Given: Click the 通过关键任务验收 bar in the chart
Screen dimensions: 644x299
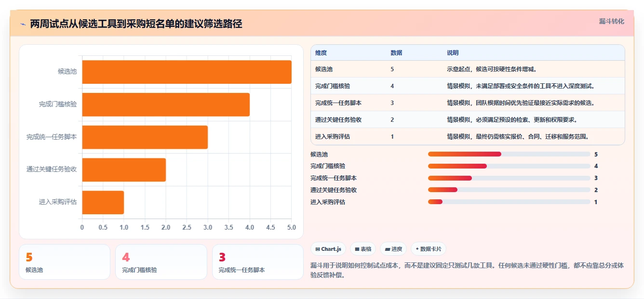Looking at the screenshot, I should pos(124,170).
